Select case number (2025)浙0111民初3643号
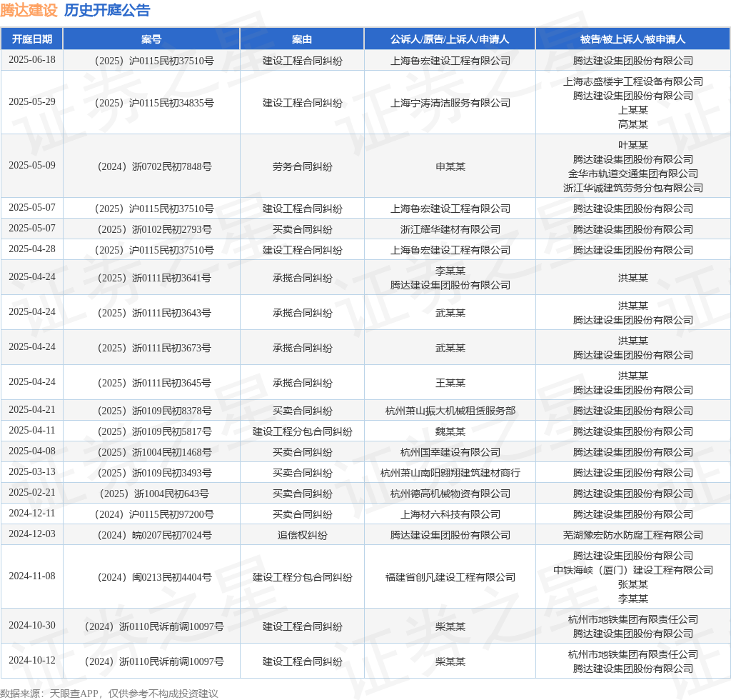Viewport: 731px width, 700px height. point(154,313)
